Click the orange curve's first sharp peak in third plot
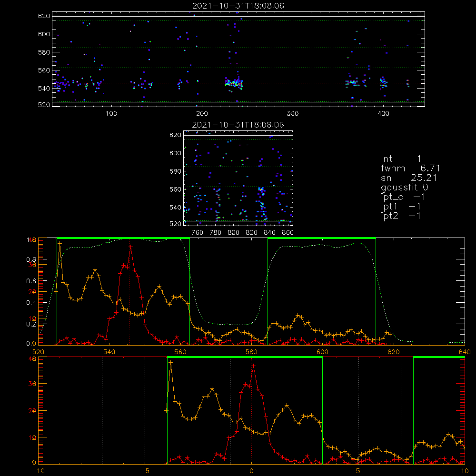Screen dimensions: 476x476 pos(60,243)
